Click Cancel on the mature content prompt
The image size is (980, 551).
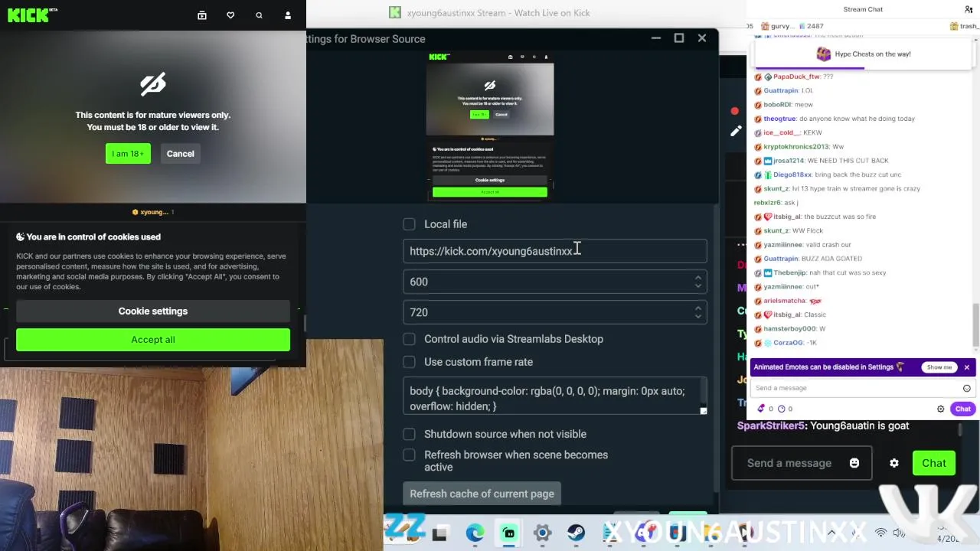(181, 154)
